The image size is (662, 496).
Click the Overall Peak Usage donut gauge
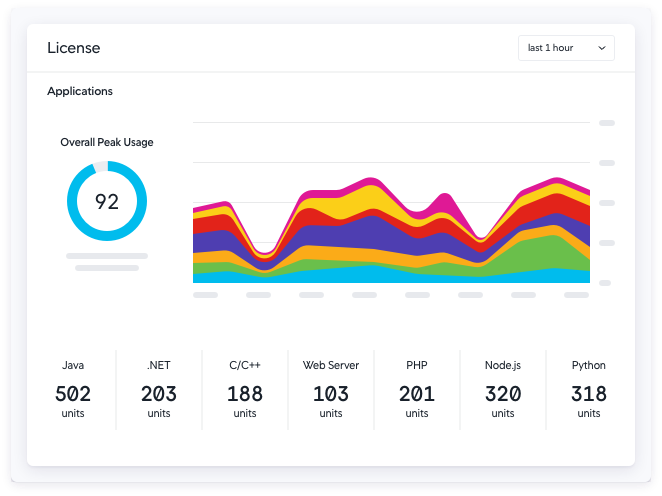[107, 201]
